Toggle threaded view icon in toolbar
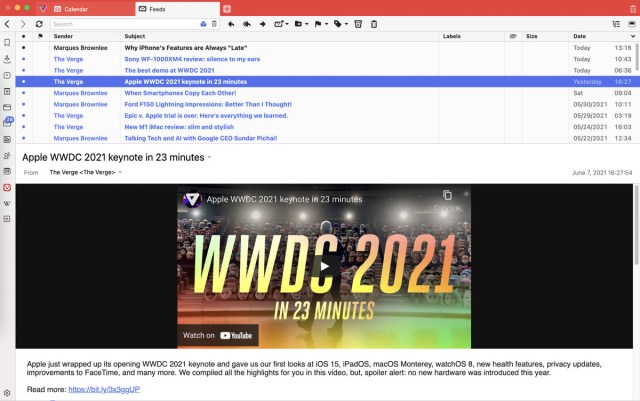The height and width of the screenshot is (401, 640). (x=616, y=24)
